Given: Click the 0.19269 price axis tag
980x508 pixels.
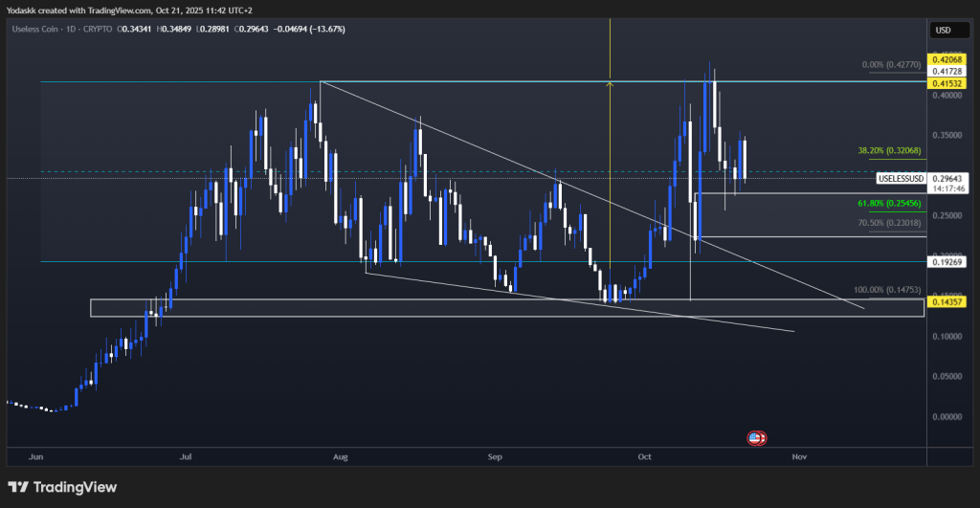Looking at the screenshot, I should pos(947,262).
